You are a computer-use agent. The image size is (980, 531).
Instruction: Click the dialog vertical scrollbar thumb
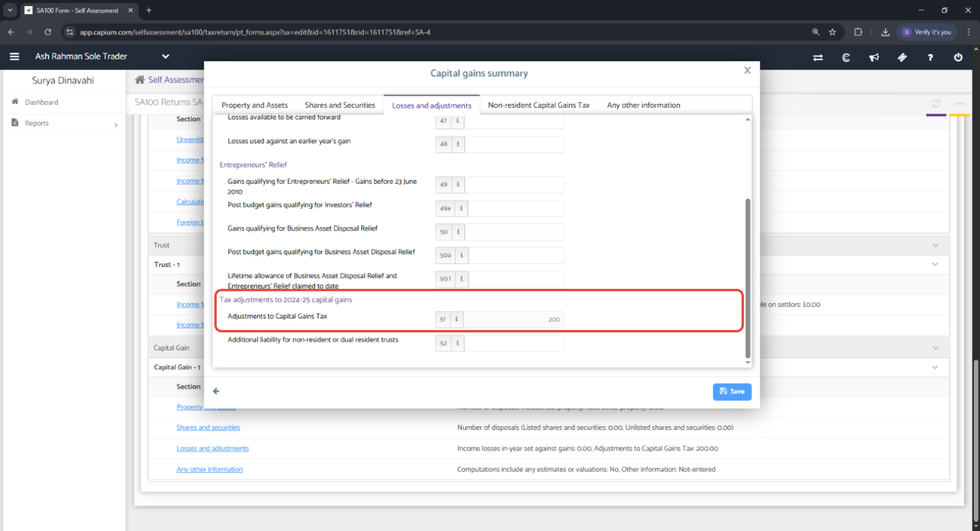[x=748, y=278]
